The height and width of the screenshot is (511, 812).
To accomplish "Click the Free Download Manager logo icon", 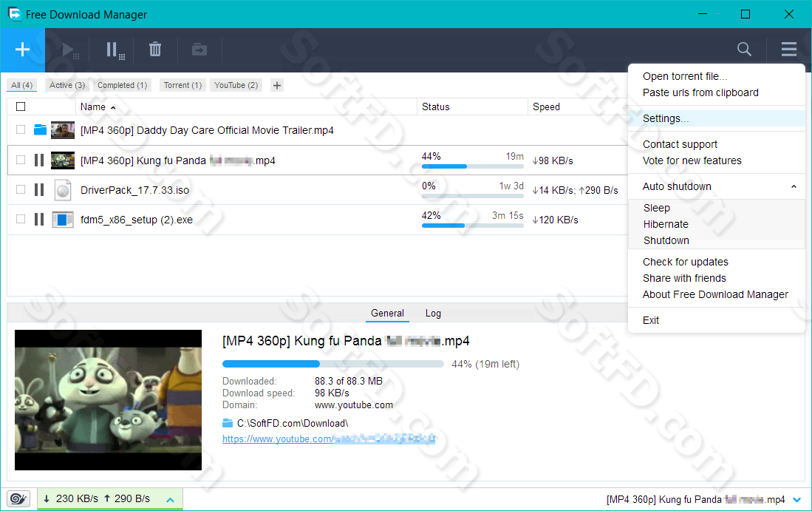I will click(15, 14).
